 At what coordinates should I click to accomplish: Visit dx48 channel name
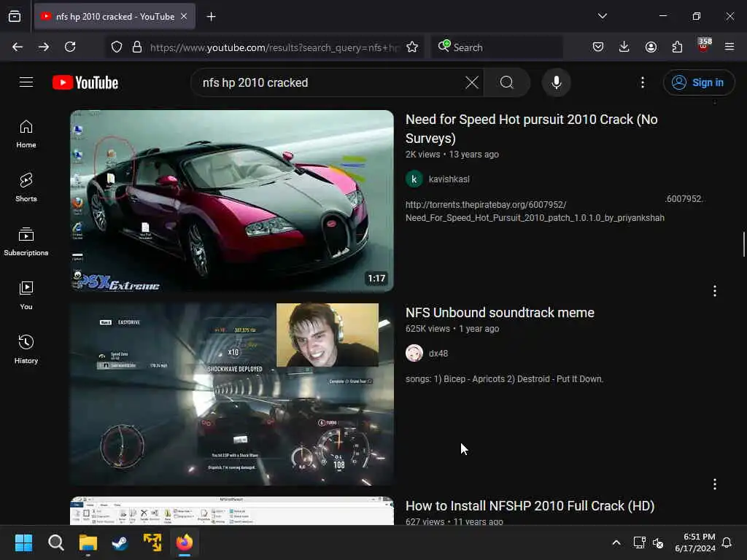pyautogui.click(x=438, y=354)
